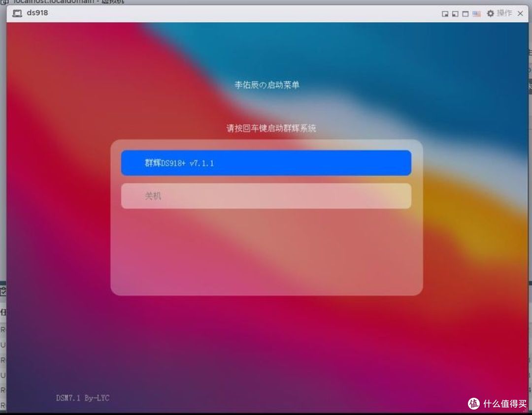Click the first console window-size icon

(445, 14)
